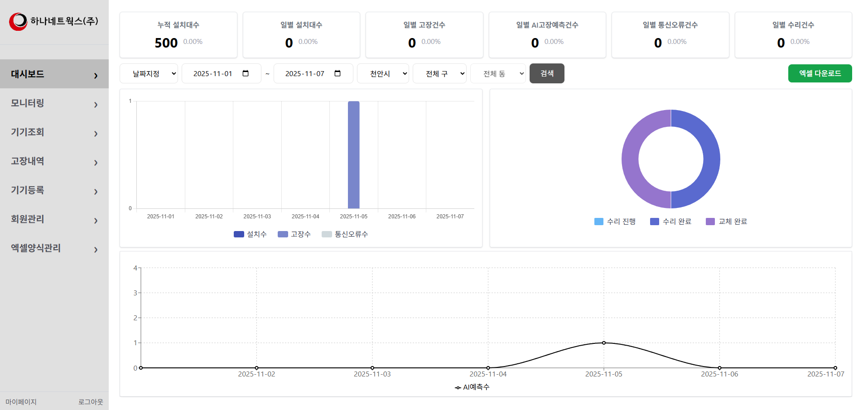Viewport: 868px width, 410px height.
Task: Click the chevron arrow next to 회원관리
Action: pyautogui.click(x=96, y=221)
